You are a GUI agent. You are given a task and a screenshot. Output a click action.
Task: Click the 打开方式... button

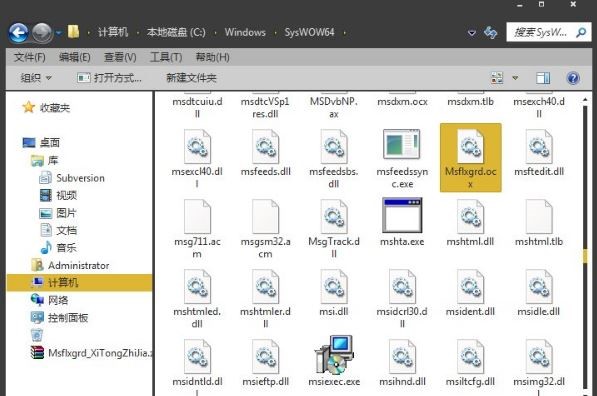(109, 78)
